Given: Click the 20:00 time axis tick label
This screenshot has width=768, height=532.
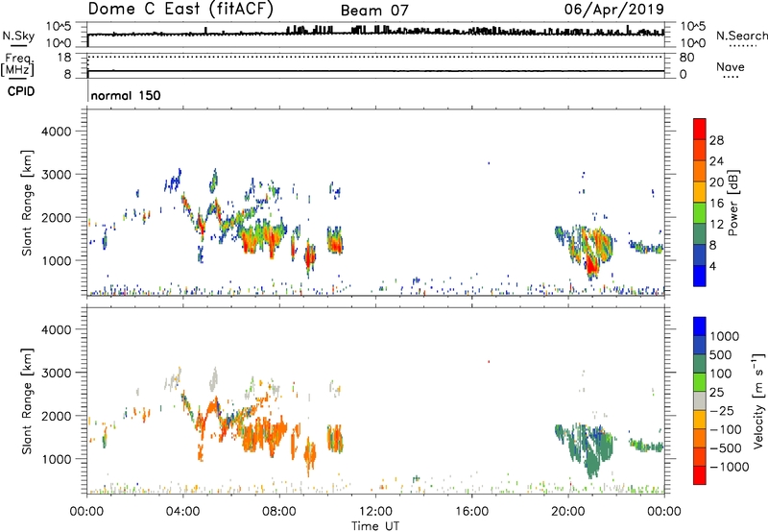Looking at the screenshot, I should pyautogui.click(x=568, y=512).
